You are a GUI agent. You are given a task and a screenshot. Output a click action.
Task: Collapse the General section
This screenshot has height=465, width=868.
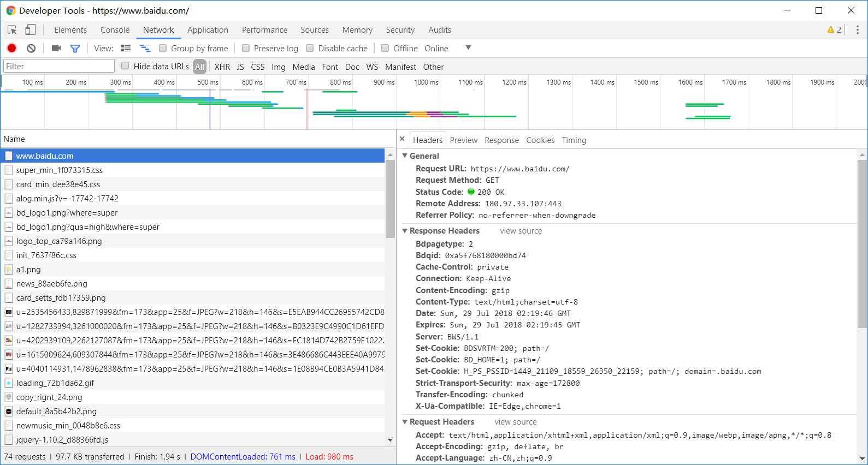coord(405,156)
